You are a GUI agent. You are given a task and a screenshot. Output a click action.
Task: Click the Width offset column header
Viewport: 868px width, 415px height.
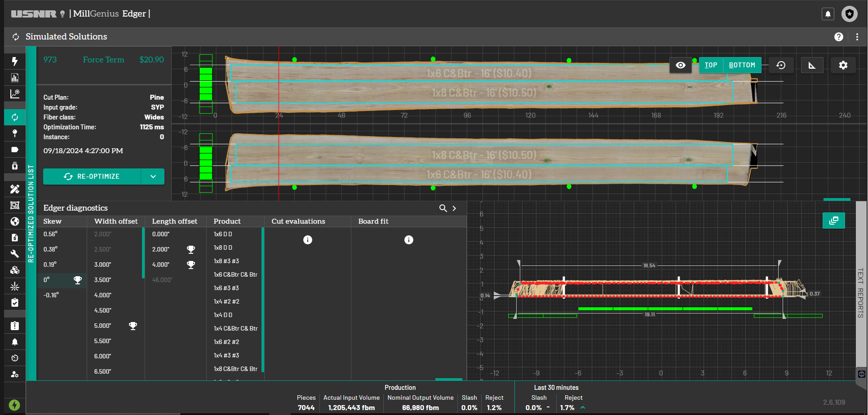click(x=116, y=221)
